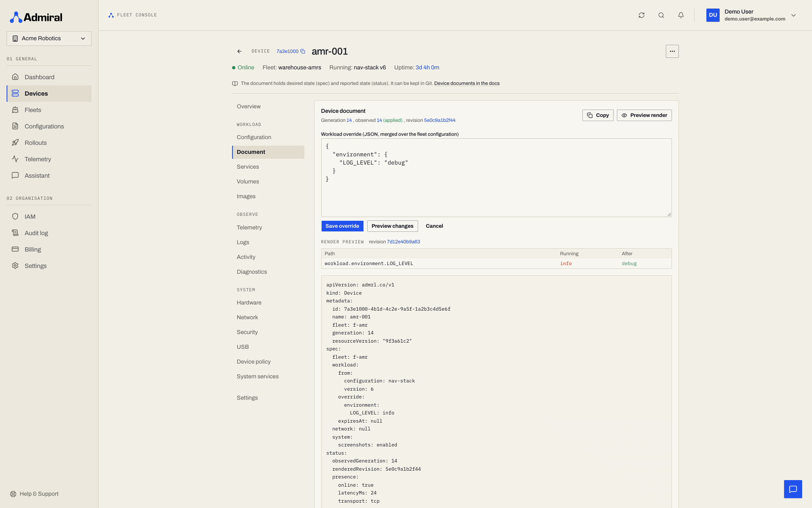Open IAM in sidebar
Screen dimensions: 812x508
49,217
